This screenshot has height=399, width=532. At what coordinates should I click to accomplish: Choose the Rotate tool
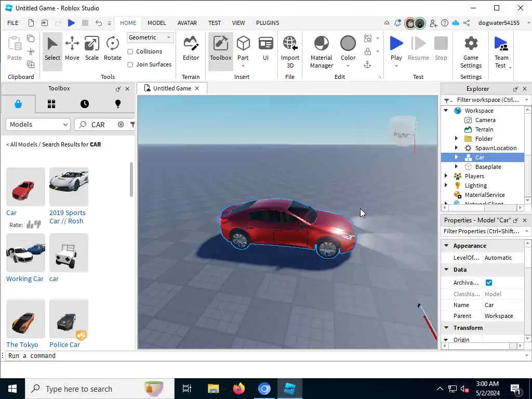113,48
